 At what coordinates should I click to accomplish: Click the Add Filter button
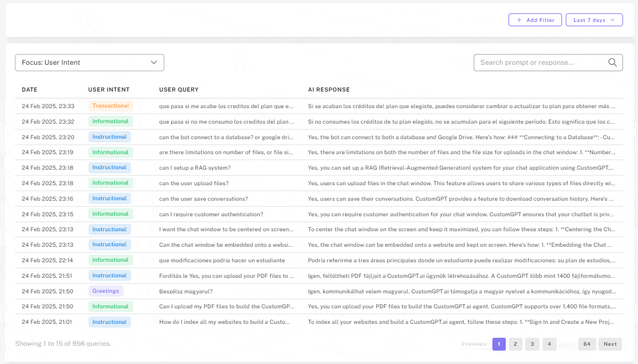(x=535, y=20)
